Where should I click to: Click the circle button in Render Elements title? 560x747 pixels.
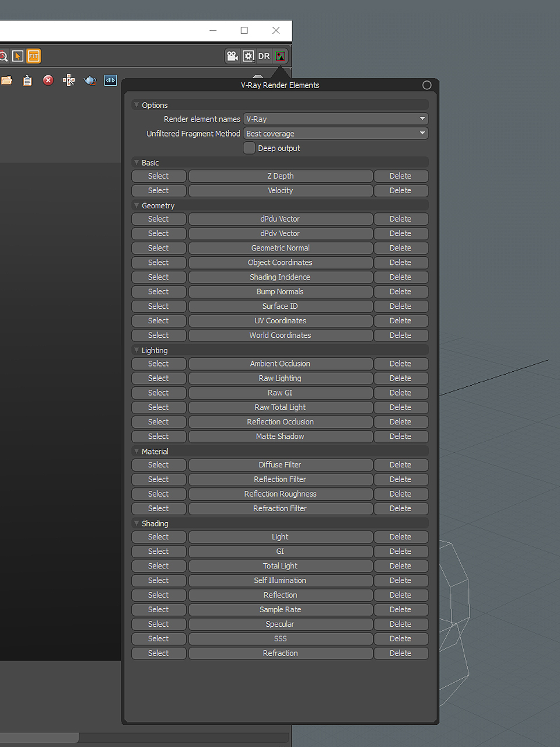coord(427,85)
